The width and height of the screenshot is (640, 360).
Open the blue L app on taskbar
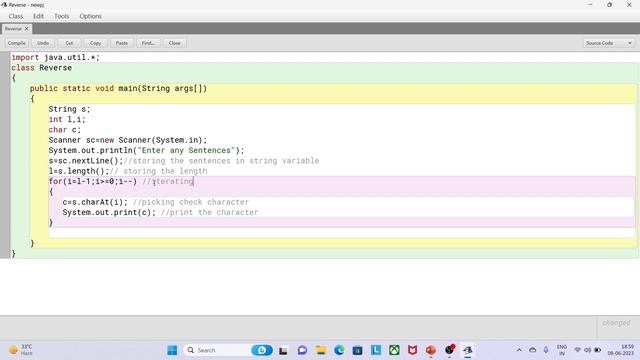(376, 350)
